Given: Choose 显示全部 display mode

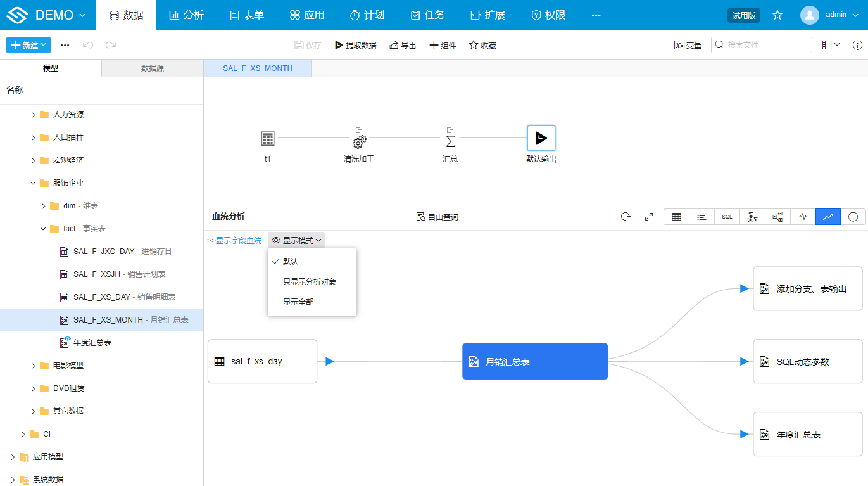Looking at the screenshot, I should [x=298, y=302].
